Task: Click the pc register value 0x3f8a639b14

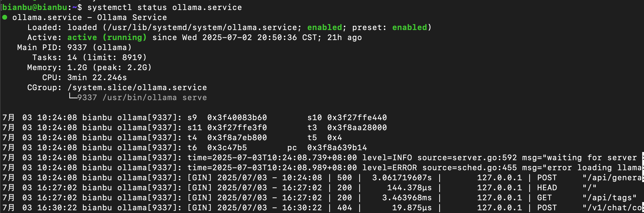Action: [x=337, y=147]
